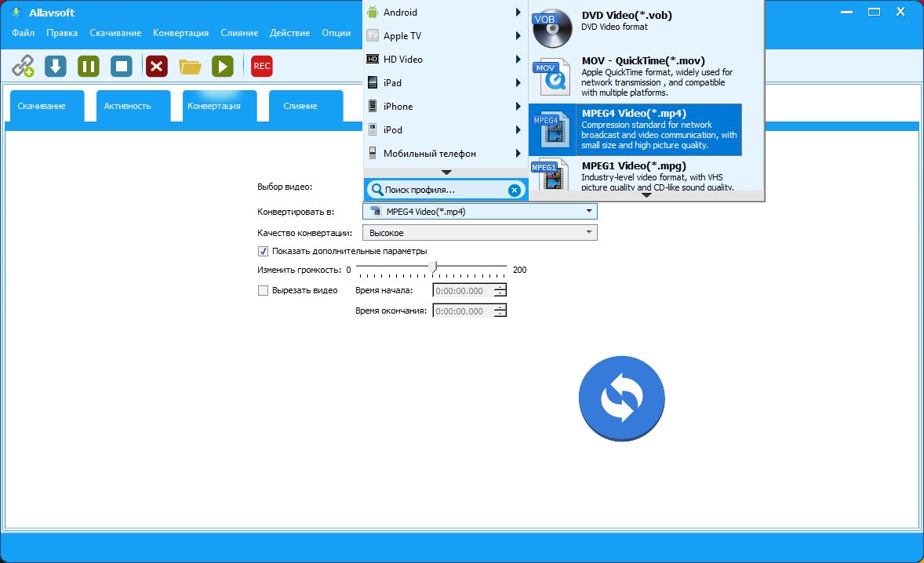Image resolution: width=924 pixels, height=563 pixels.
Task: Pause downloads using the green pause icon
Action: 89,67
